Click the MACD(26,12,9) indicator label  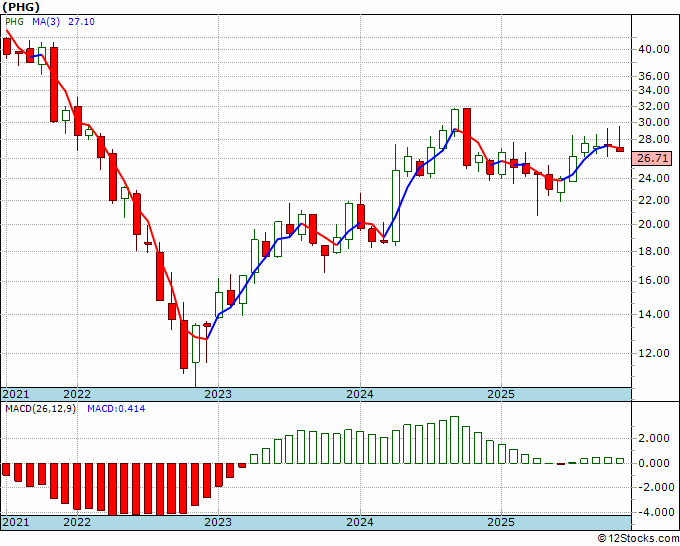click(40, 409)
